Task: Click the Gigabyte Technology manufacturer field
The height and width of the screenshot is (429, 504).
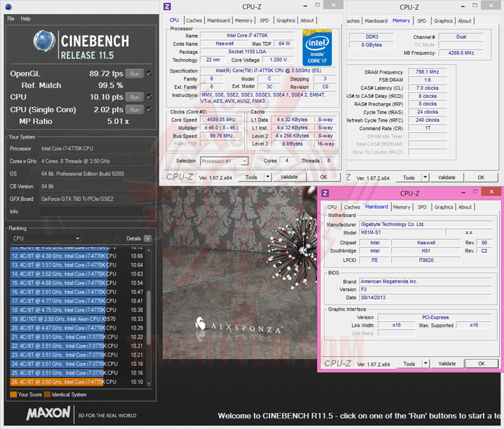Action: (426, 225)
